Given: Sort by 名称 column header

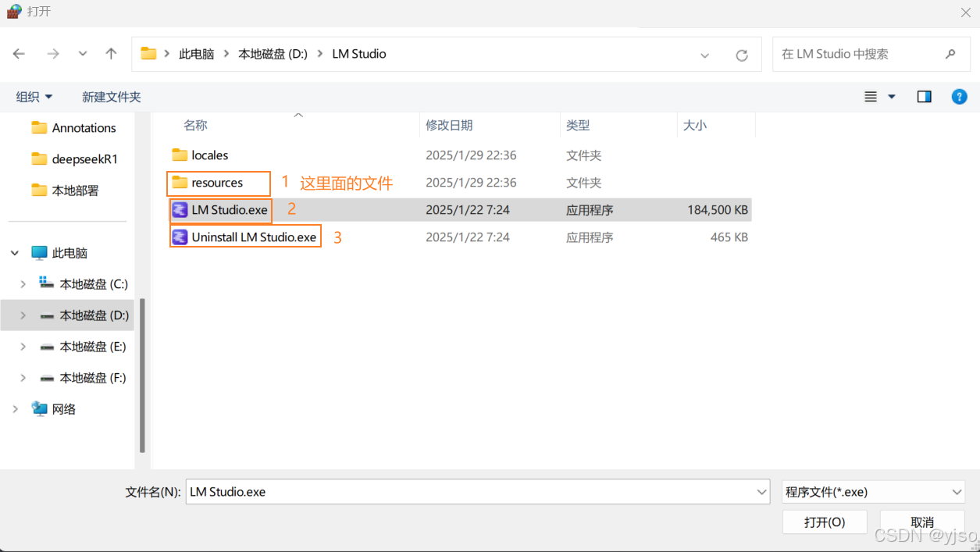Looking at the screenshot, I should click(x=195, y=125).
